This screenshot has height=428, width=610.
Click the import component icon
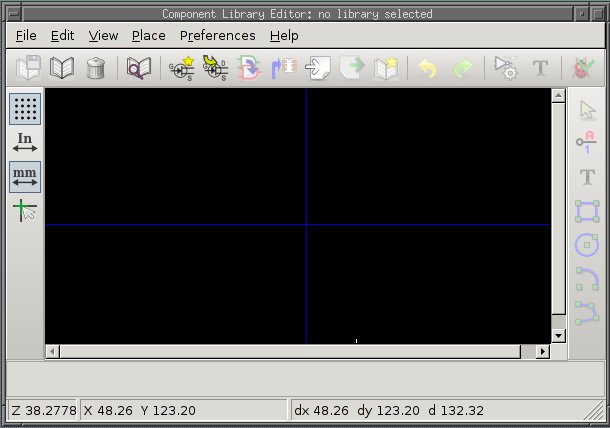click(x=318, y=68)
